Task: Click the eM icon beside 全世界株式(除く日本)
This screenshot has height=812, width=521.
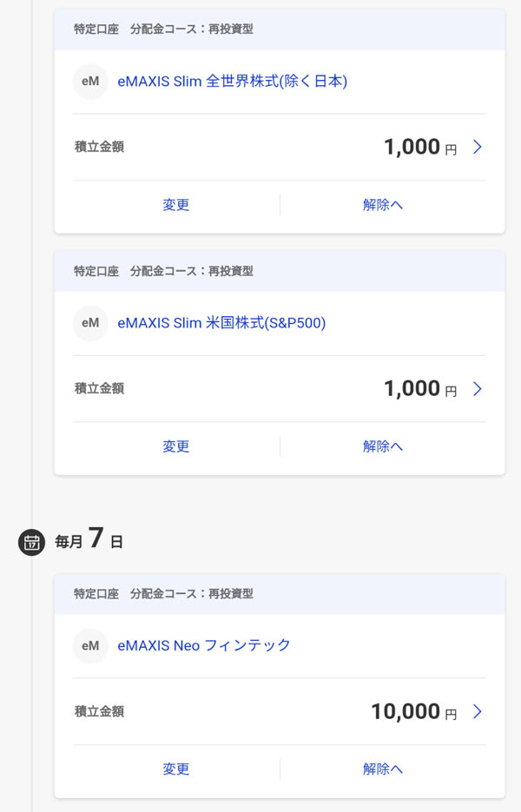Action: (90, 82)
